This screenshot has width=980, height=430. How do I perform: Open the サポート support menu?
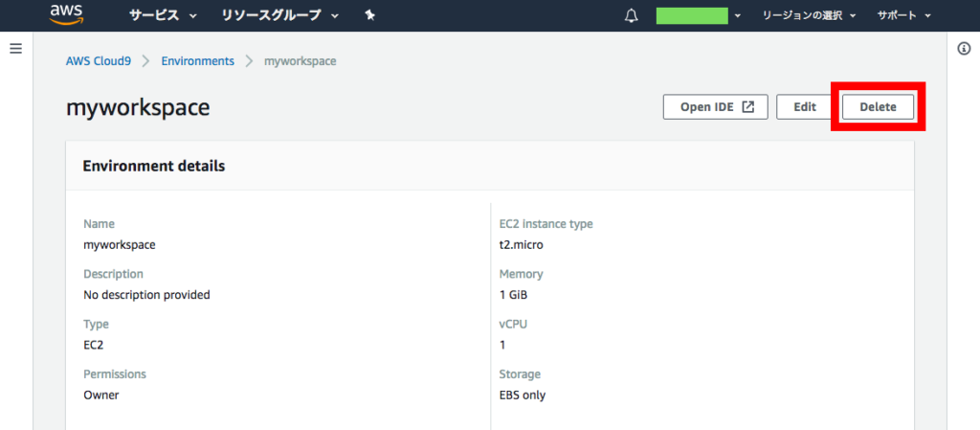click(903, 15)
